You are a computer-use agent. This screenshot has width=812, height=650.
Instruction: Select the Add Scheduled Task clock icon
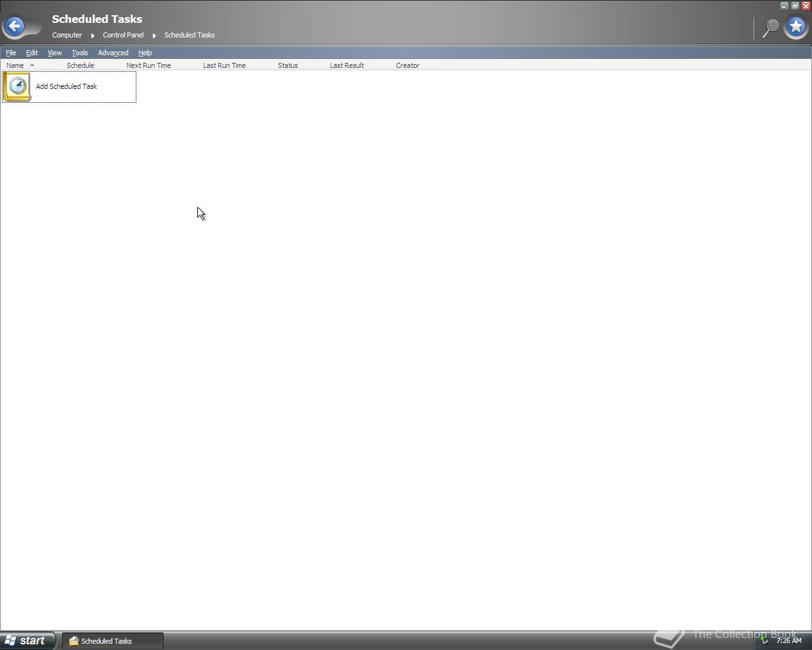coord(17,86)
